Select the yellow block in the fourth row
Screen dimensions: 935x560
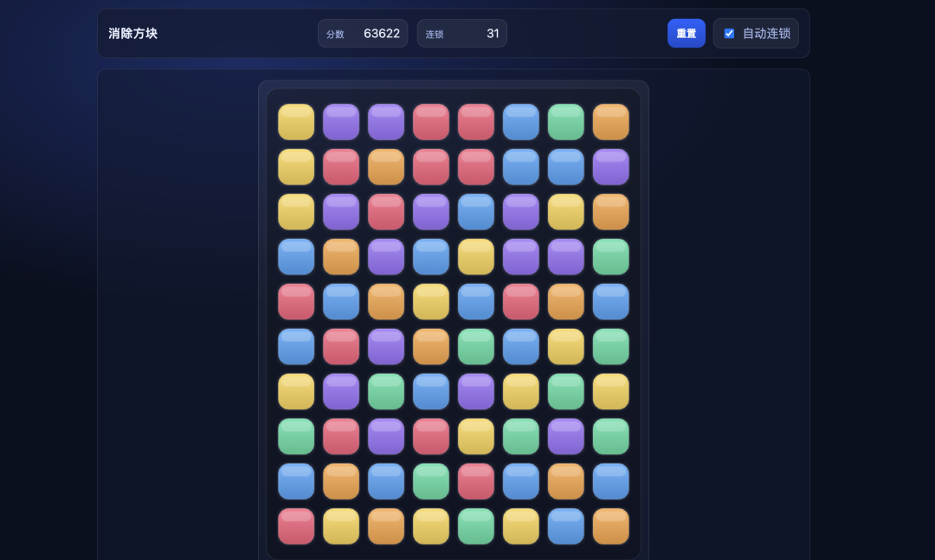point(476,256)
